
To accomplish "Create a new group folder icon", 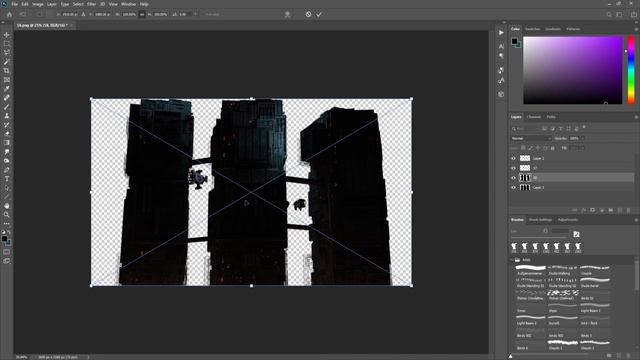I will 611,210.
